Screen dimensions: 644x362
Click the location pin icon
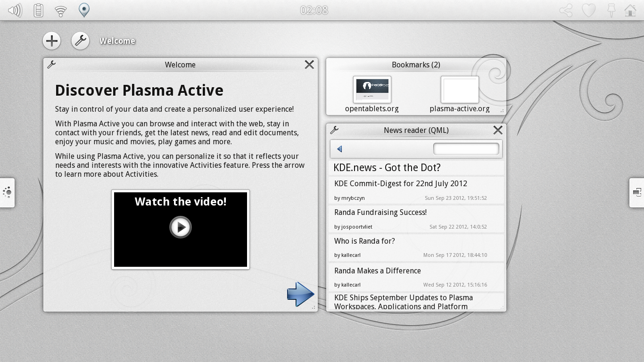(x=84, y=10)
